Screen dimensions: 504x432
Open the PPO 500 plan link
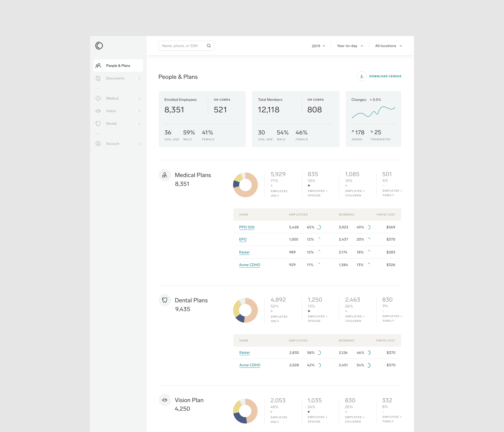tap(247, 227)
